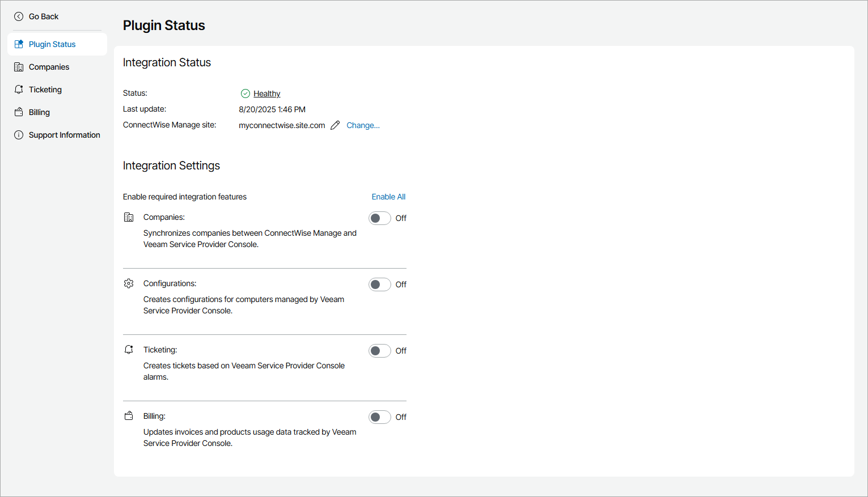Select Companies in the left navigation menu
Viewport: 868px width, 497px height.
point(49,66)
